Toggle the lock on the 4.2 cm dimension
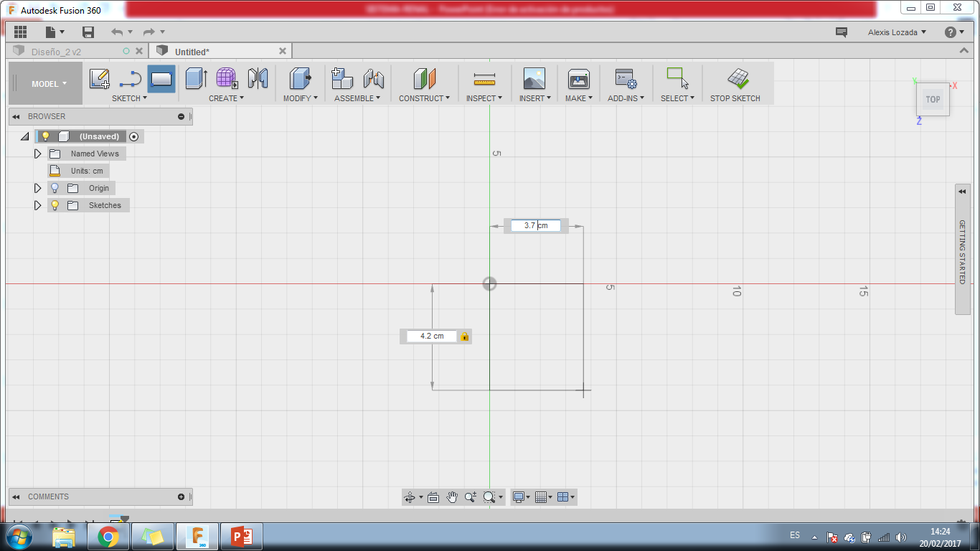 [x=464, y=336]
